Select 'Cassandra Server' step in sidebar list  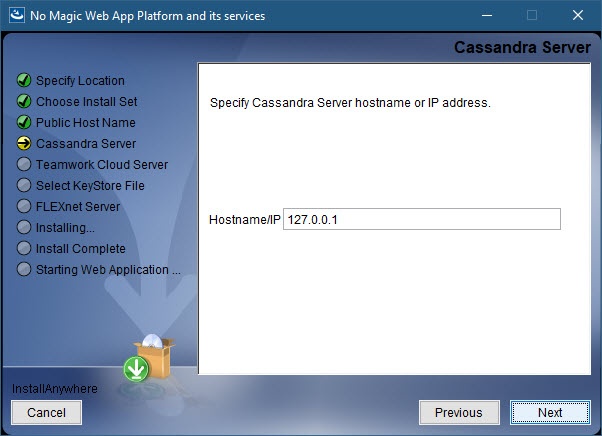86,144
